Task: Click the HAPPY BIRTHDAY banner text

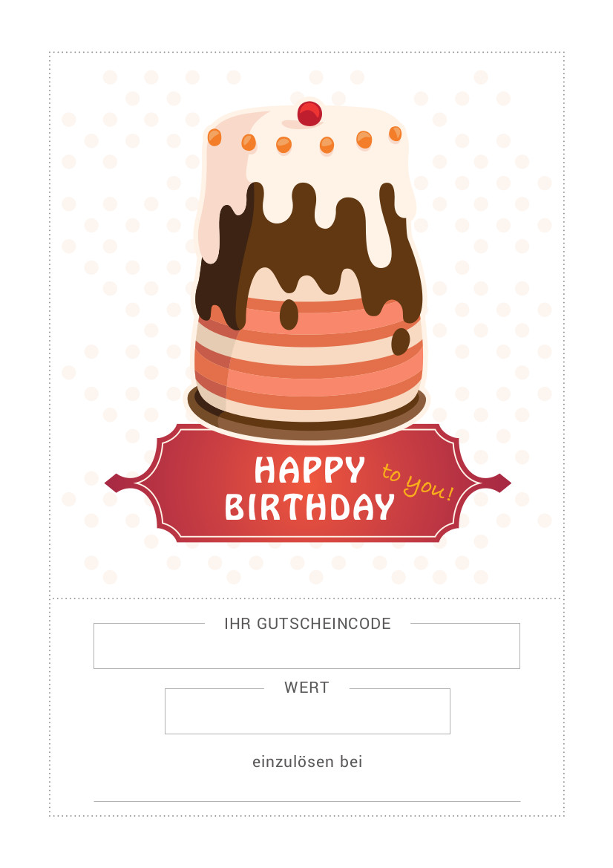Action: 309,489
